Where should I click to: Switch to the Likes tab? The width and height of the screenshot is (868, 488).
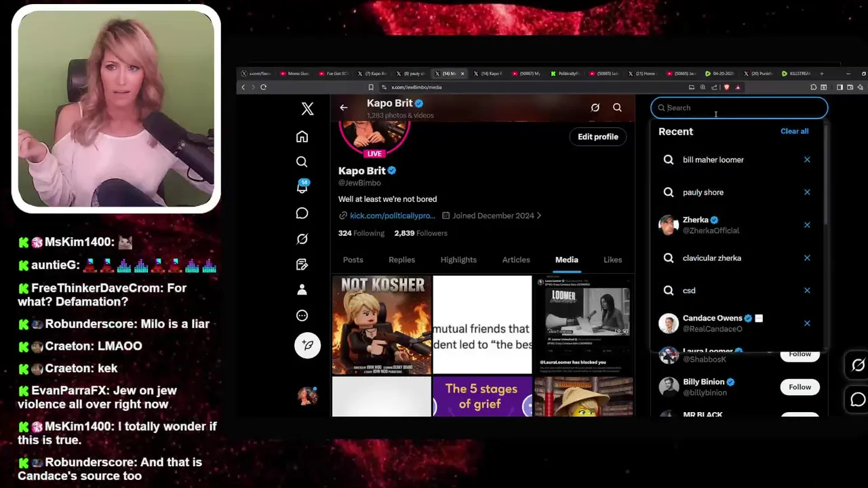(612, 260)
